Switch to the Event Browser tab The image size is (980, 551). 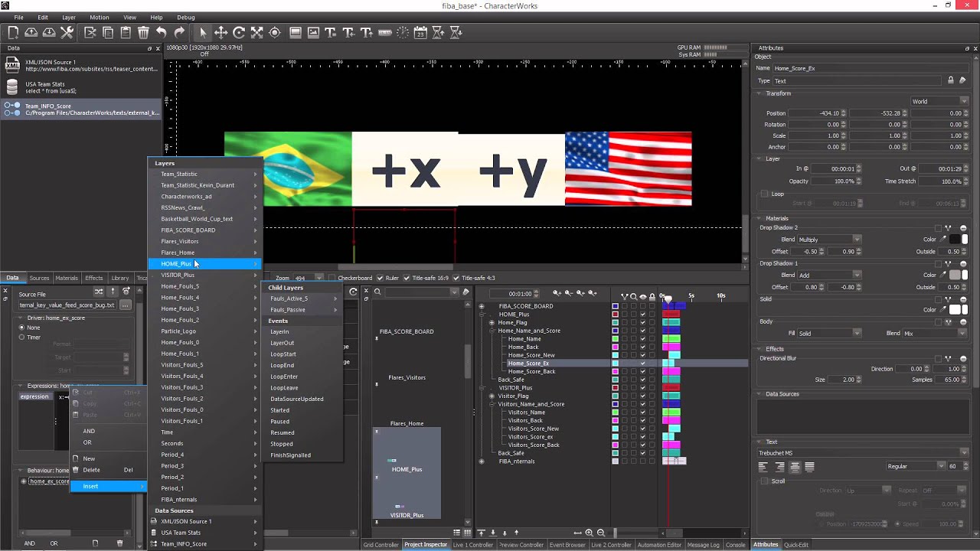[x=567, y=545]
